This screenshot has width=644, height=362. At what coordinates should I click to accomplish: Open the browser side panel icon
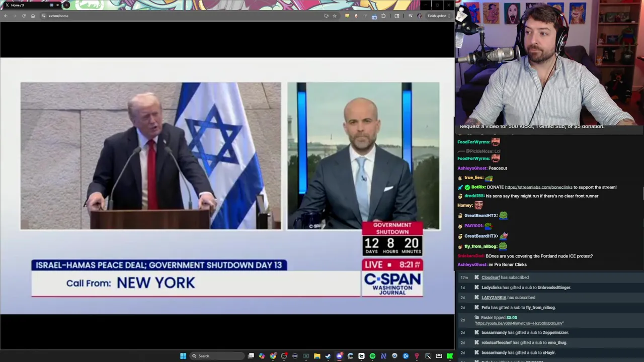coord(397,16)
